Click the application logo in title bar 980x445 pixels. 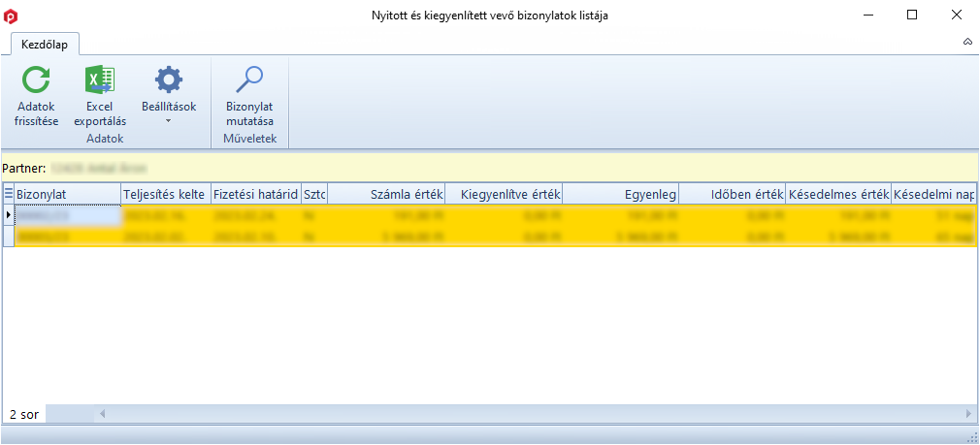(x=11, y=16)
